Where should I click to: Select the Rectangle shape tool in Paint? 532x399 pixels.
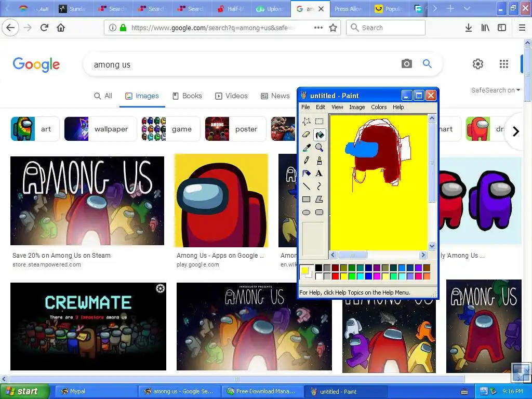[306, 199]
